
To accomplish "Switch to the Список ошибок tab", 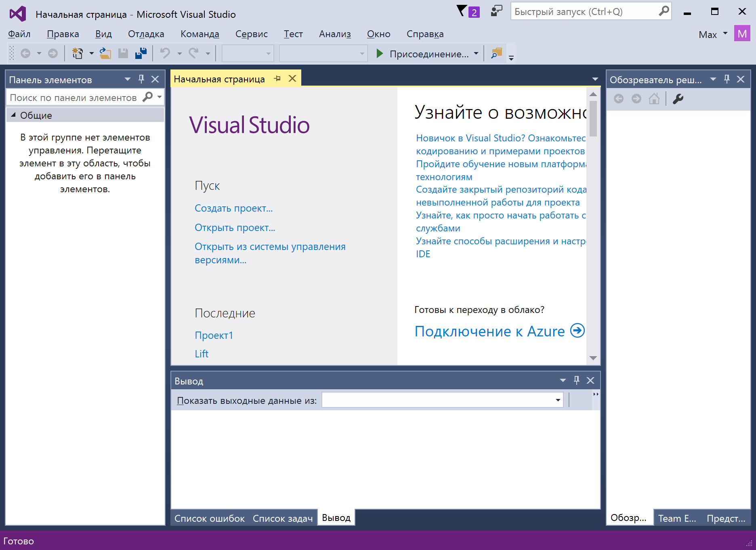I will (x=209, y=519).
